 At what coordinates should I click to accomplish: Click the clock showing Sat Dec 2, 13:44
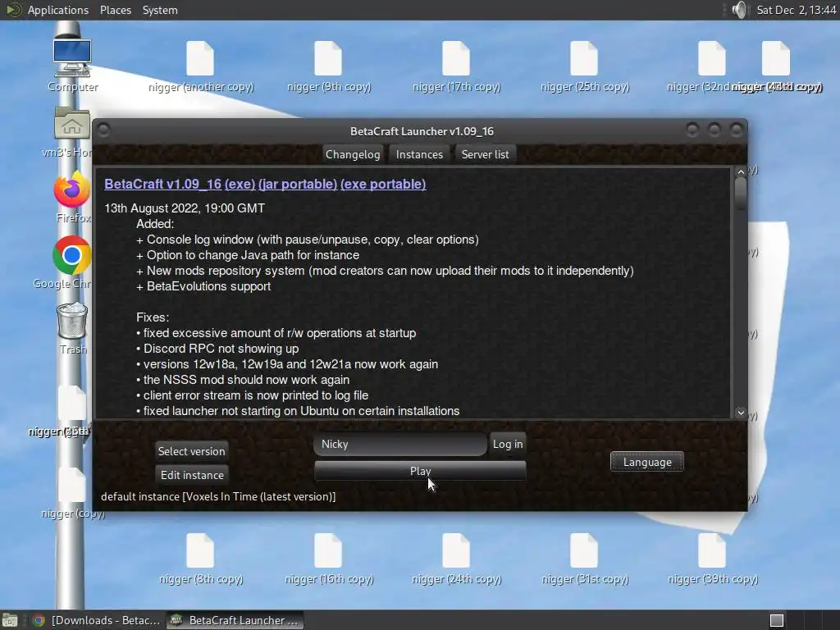pos(796,10)
